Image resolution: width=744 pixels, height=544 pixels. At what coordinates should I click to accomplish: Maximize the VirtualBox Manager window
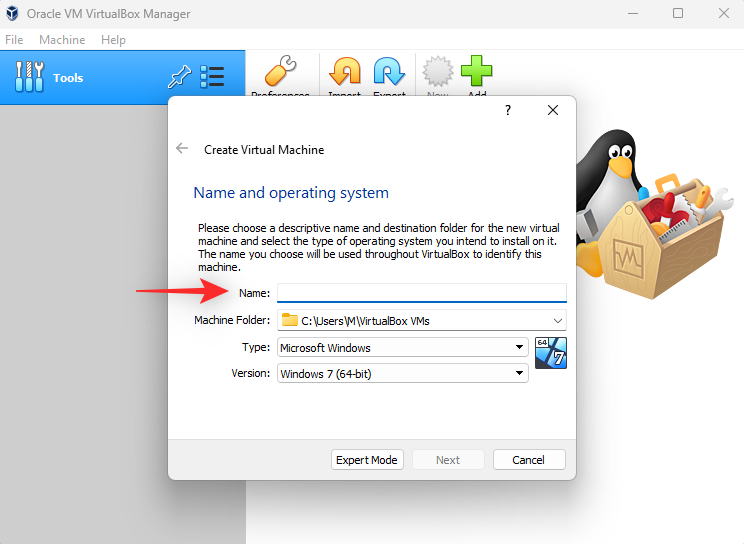click(678, 13)
